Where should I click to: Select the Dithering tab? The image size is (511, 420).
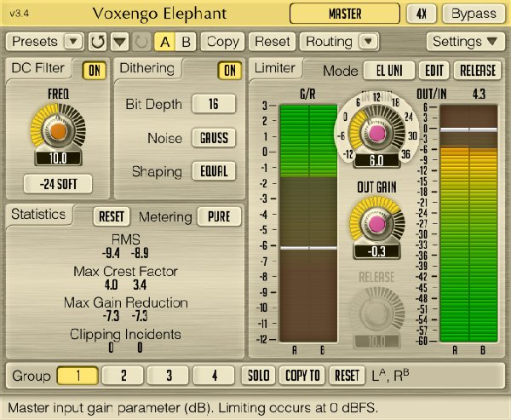coord(147,68)
